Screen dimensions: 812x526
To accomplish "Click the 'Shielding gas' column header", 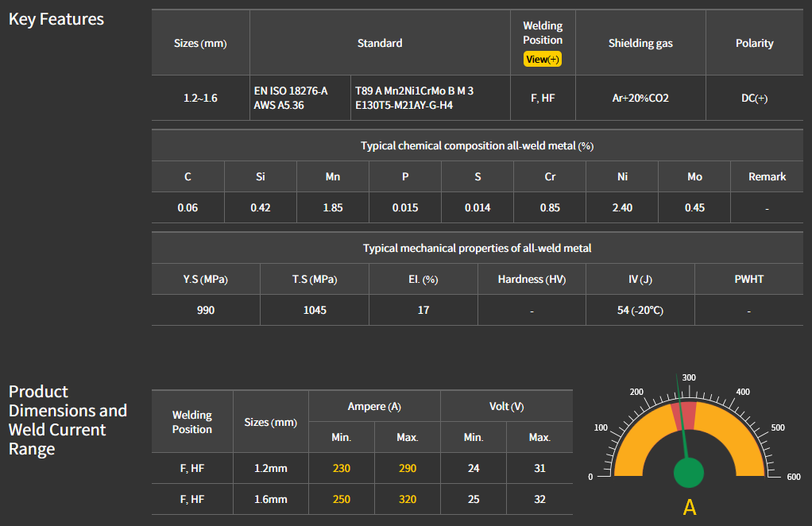I will tap(640, 43).
